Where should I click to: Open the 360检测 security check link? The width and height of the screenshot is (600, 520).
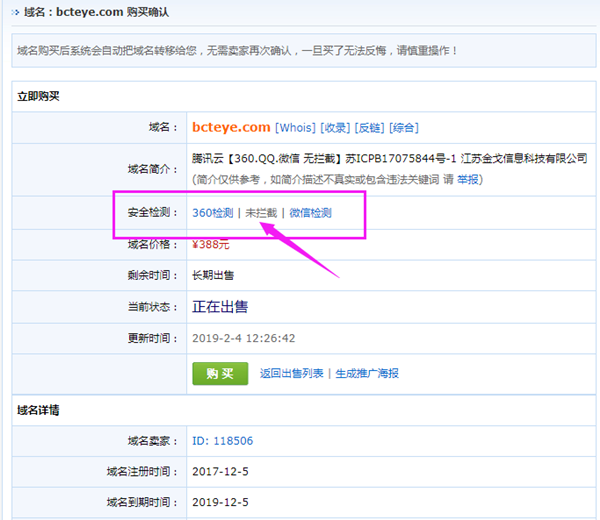point(212,213)
